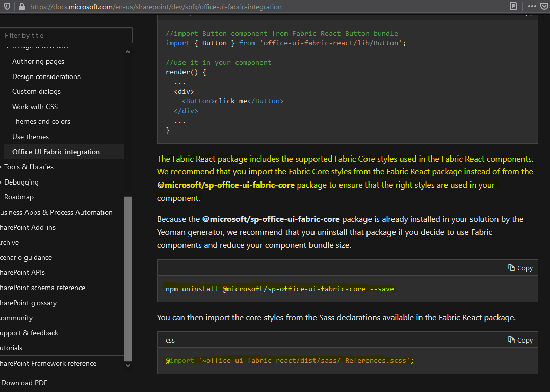Open the page actions three-dot menu
Viewport: 550px width, 392px height.
532,6
